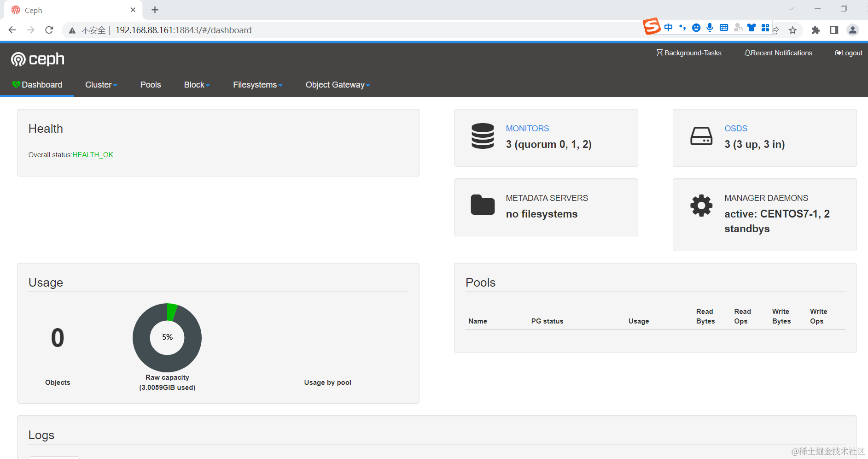Bookmark this page with star icon

(x=792, y=30)
